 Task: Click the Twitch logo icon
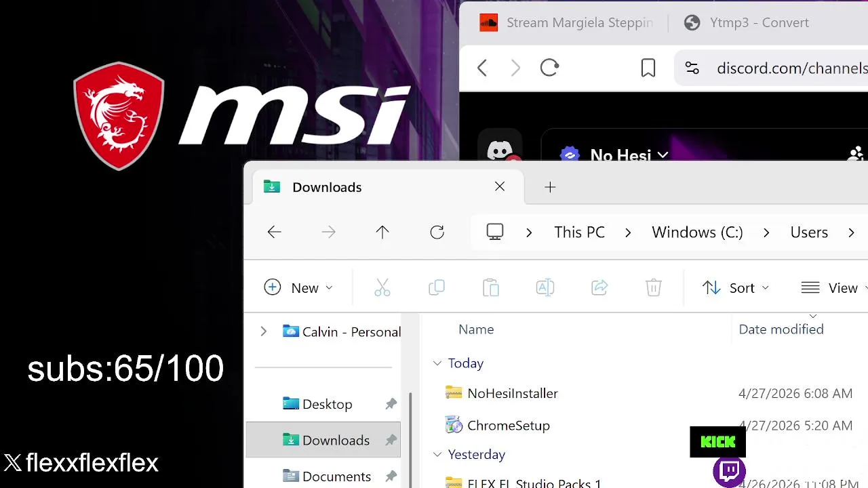tap(730, 471)
